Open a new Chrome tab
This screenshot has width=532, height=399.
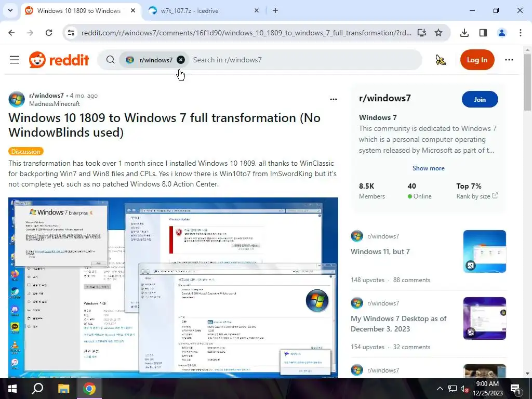tap(275, 11)
